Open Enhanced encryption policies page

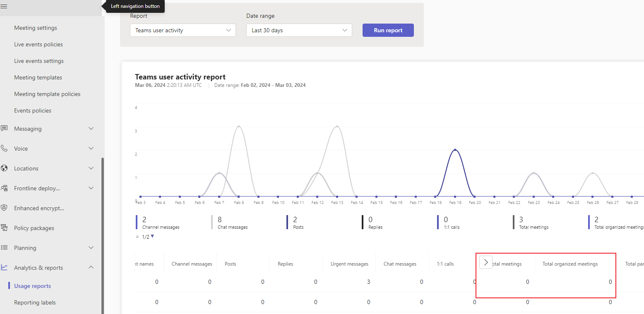click(x=39, y=208)
